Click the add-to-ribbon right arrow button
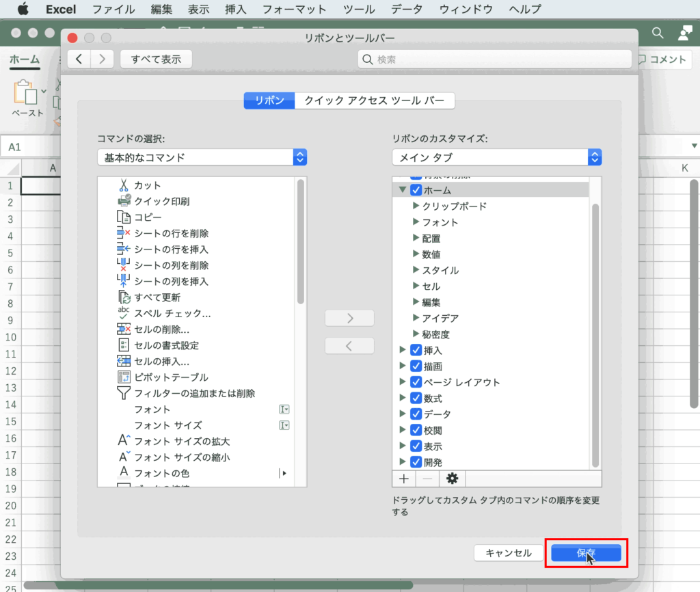This screenshot has height=592, width=700. click(349, 318)
